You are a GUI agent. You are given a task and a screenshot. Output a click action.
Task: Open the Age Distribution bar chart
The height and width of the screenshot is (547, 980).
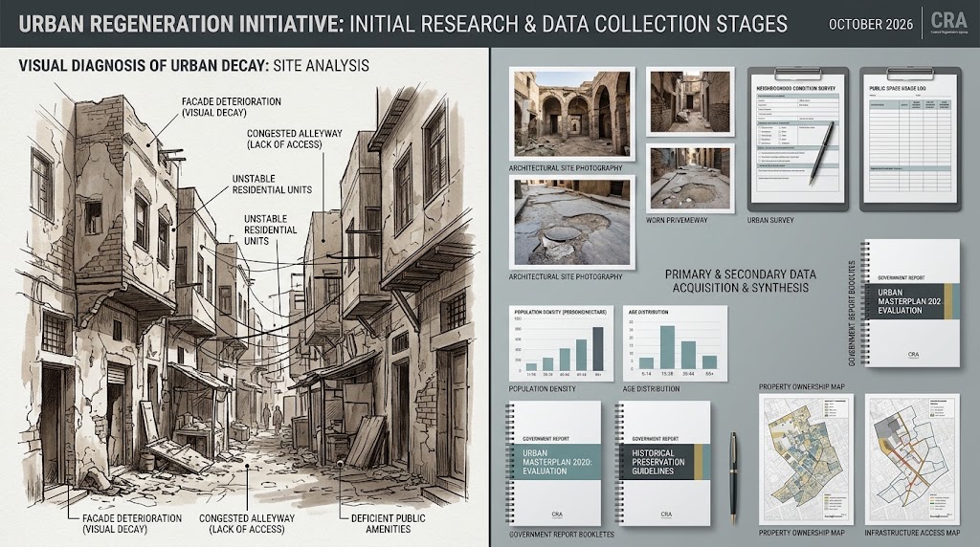(x=675, y=342)
